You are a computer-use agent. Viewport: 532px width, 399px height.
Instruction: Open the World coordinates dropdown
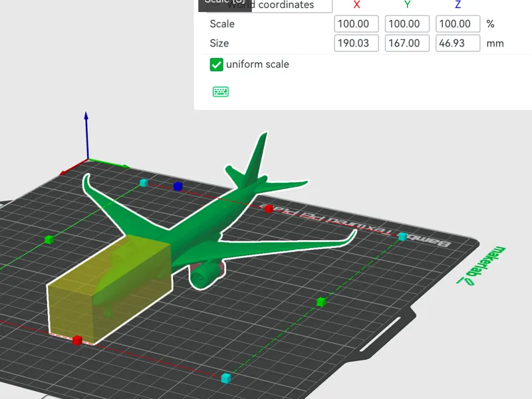coord(270,5)
